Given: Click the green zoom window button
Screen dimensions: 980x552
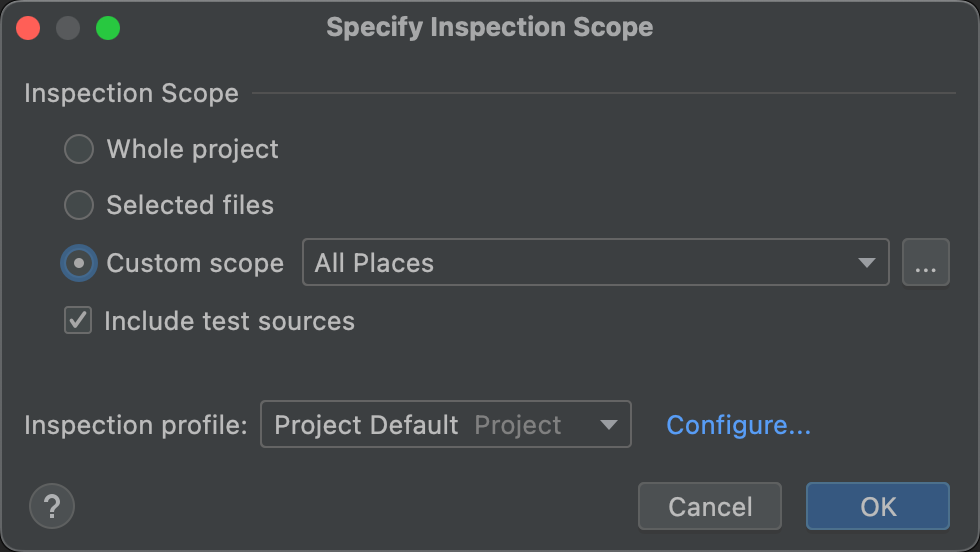Looking at the screenshot, I should (x=108, y=28).
